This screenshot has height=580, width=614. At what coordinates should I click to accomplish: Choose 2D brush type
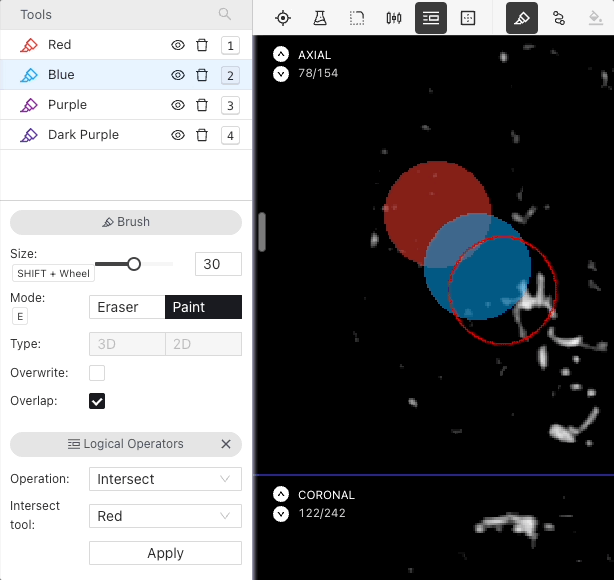pyautogui.click(x=203, y=344)
